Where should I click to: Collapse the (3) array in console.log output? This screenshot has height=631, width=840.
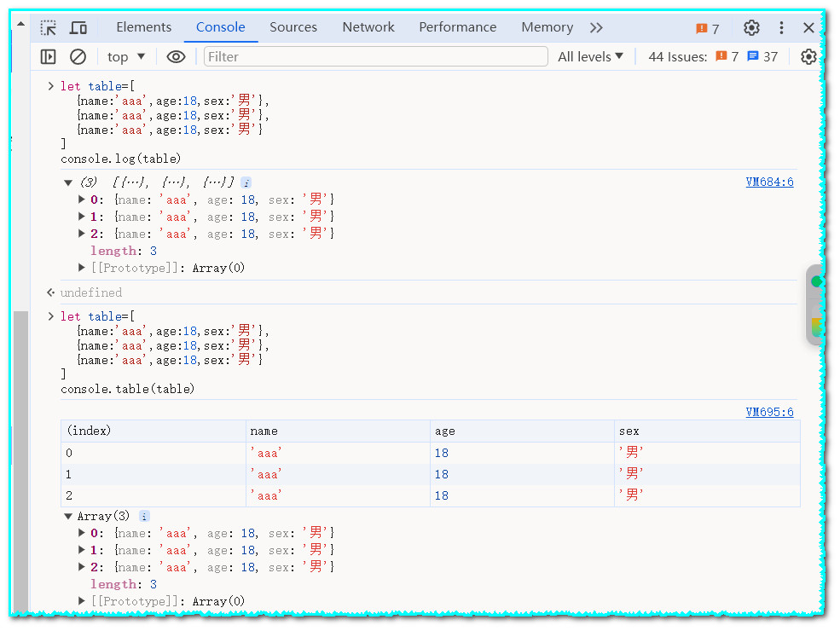pyautogui.click(x=68, y=182)
